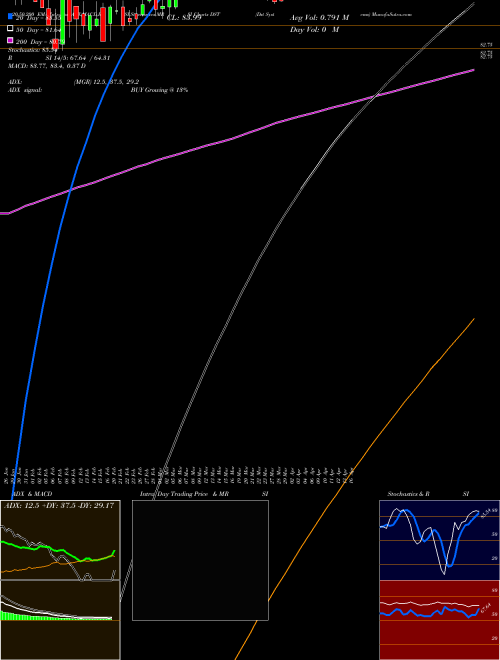Click the 'ADX & MACD' panel title

click(x=32, y=494)
